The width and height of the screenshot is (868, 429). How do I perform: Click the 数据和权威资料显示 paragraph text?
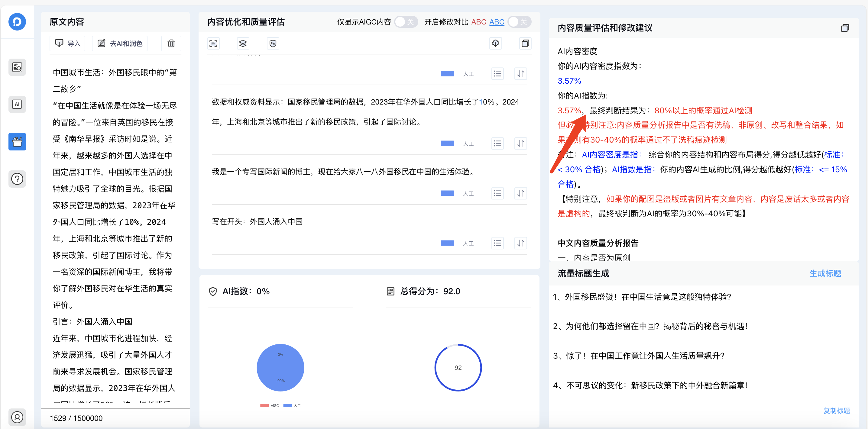coord(366,112)
